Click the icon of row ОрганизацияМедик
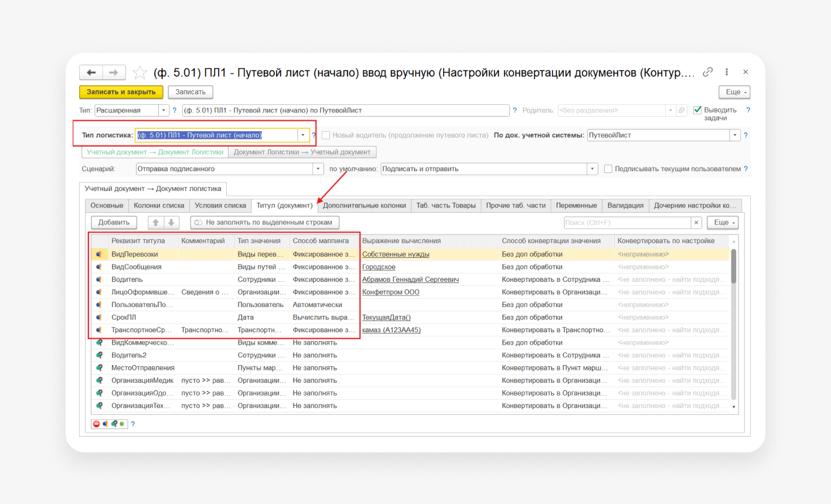The width and height of the screenshot is (831, 504). 99,380
